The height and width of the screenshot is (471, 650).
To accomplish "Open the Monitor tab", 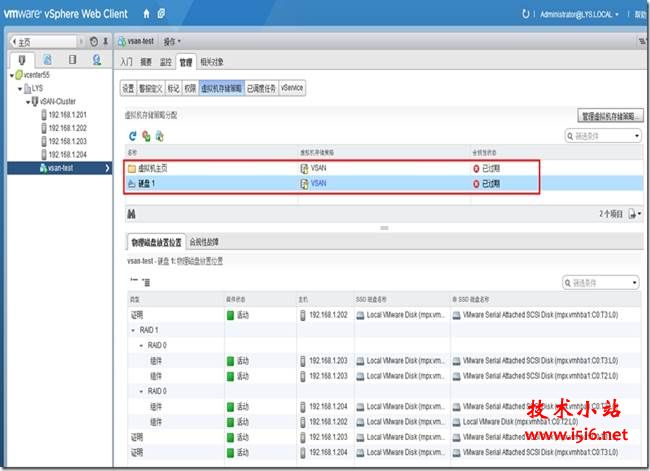I will [x=165, y=62].
